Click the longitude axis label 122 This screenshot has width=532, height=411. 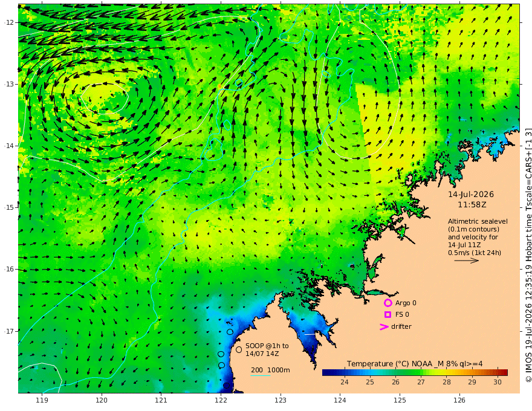tap(221, 400)
